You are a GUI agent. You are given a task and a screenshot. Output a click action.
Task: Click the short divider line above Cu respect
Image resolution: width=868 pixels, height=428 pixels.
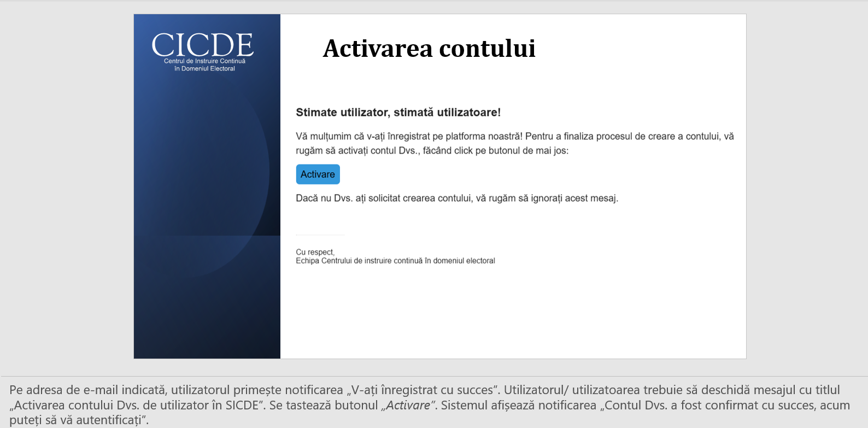tap(320, 235)
